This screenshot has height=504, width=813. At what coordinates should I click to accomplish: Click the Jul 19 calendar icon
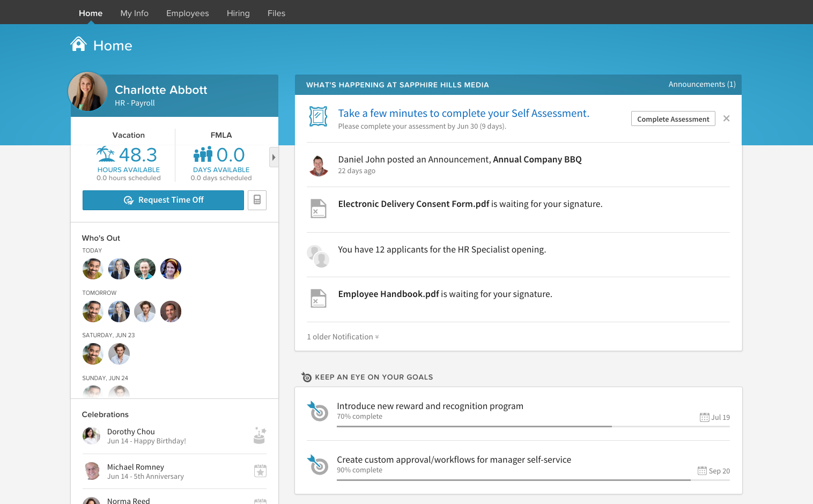coord(704,417)
